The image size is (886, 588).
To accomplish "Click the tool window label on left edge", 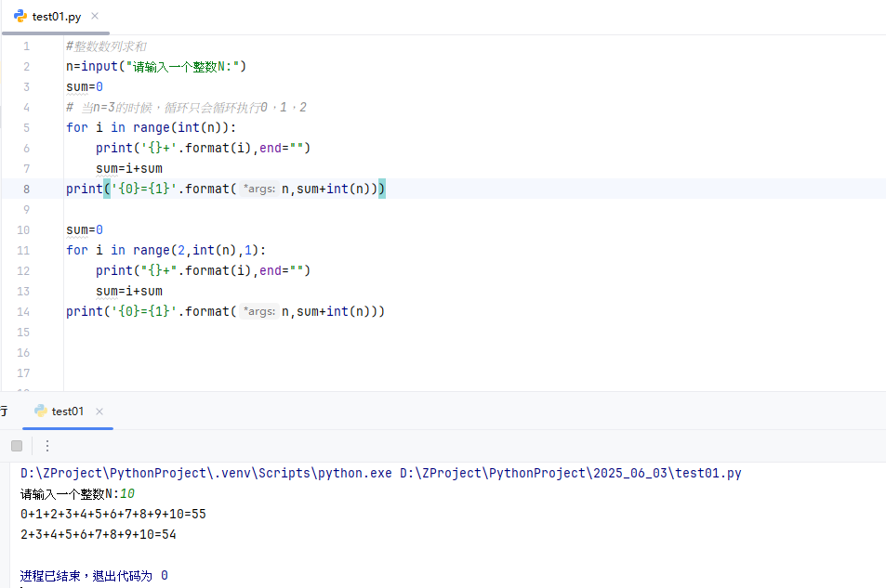I will 4,411.
